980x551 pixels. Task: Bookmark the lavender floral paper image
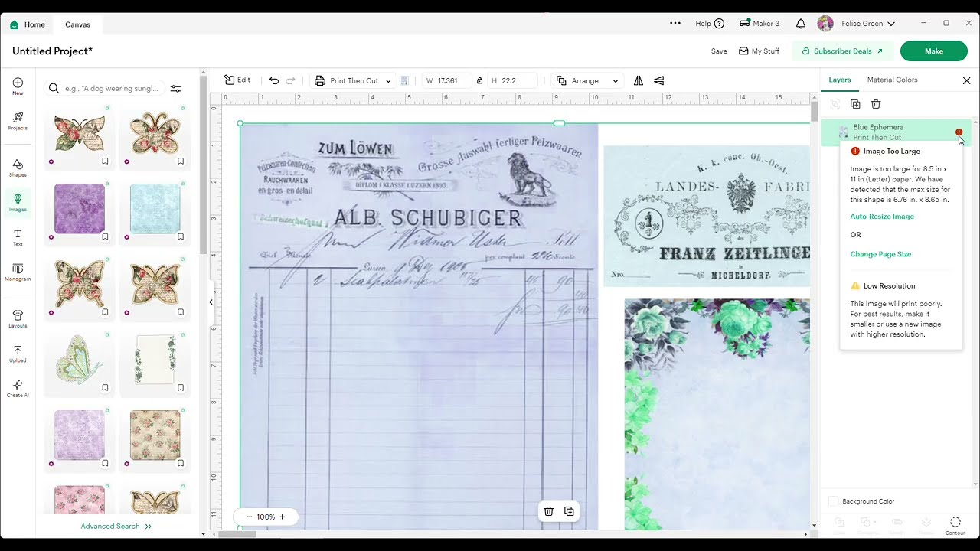(x=105, y=463)
